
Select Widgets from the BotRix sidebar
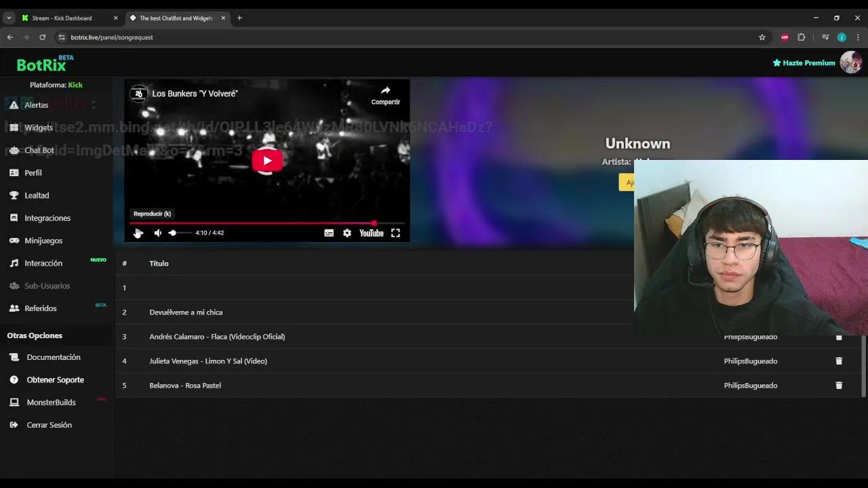pos(39,127)
